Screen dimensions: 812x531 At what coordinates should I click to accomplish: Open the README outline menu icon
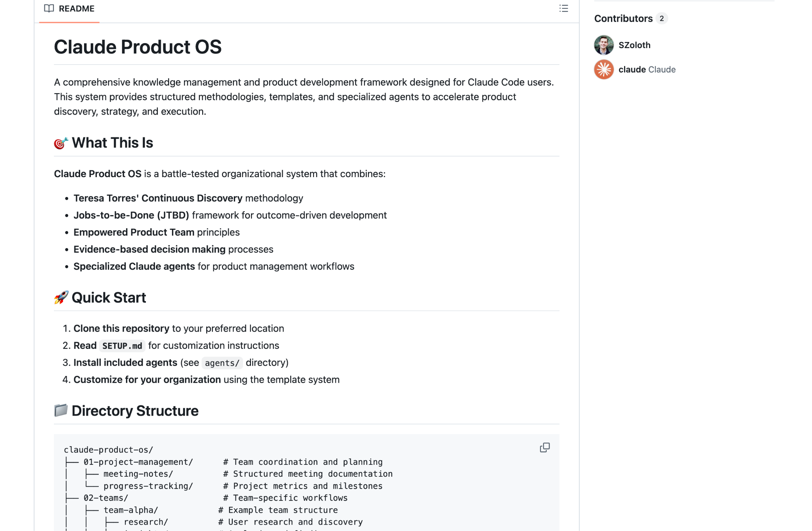tap(563, 8)
